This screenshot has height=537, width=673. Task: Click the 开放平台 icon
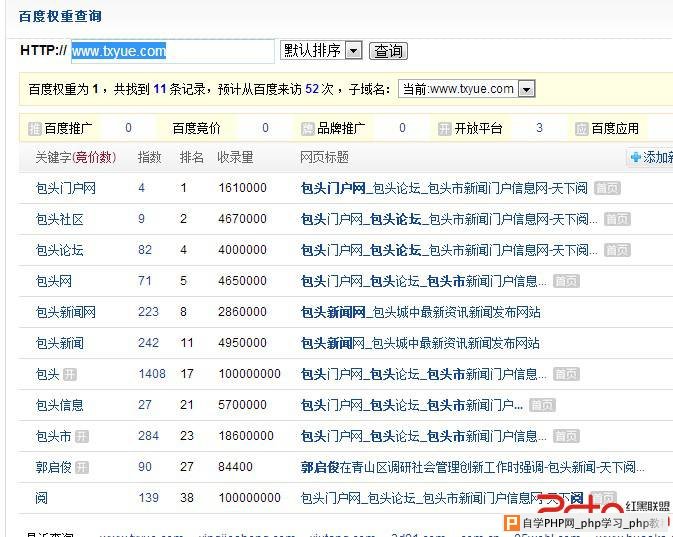tap(445, 128)
